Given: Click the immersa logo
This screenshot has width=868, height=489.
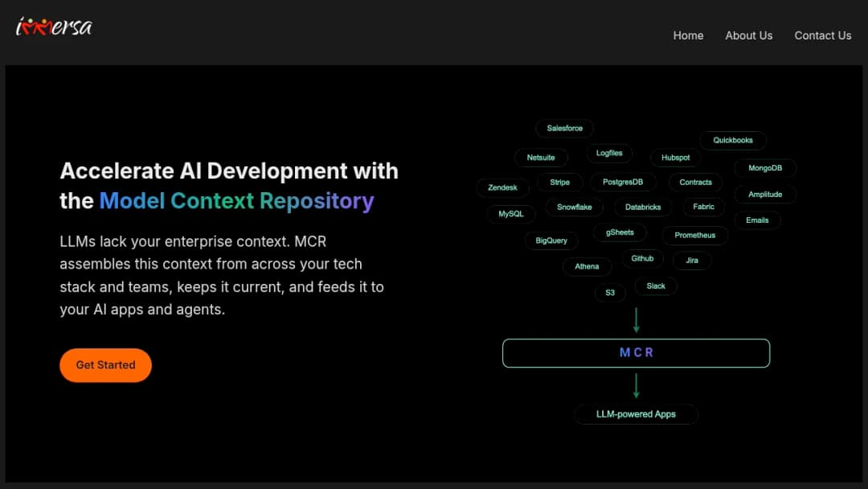Looking at the screenshot, I should 54,27.
